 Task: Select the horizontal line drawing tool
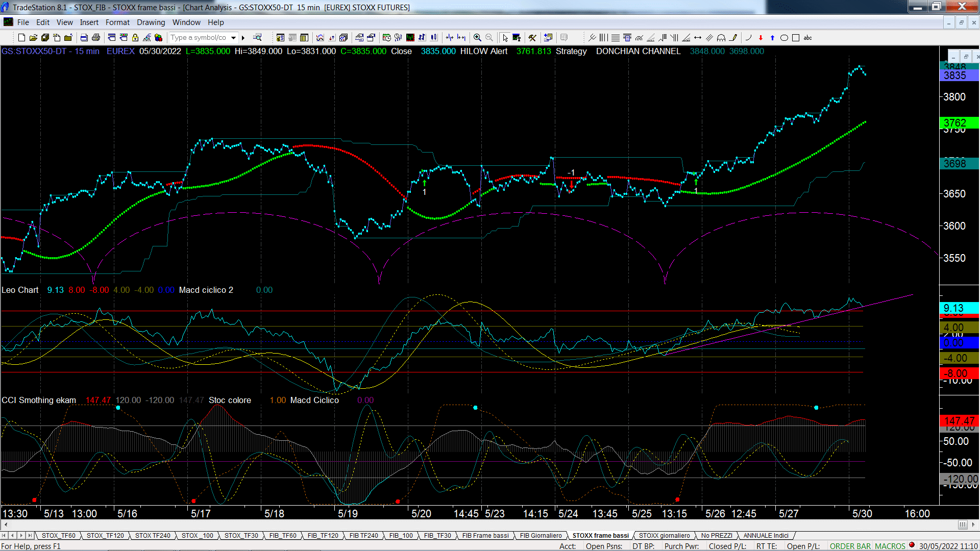tap(616, 37)
